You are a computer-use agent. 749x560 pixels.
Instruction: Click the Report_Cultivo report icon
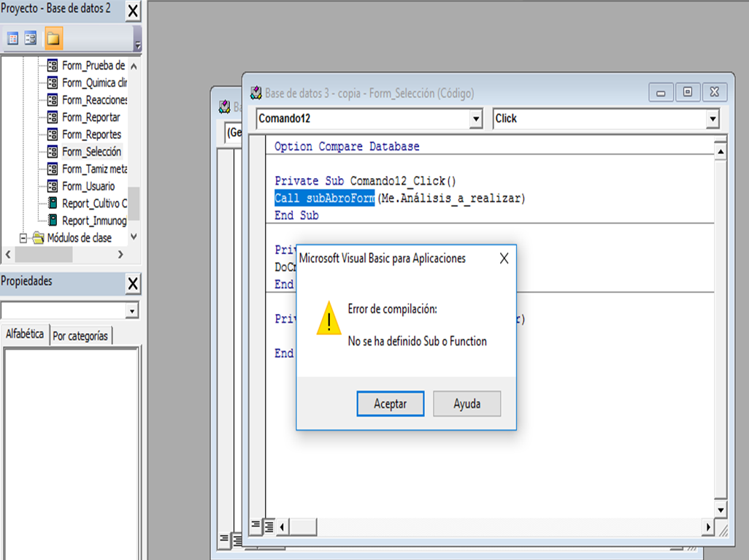coord(53,203)
